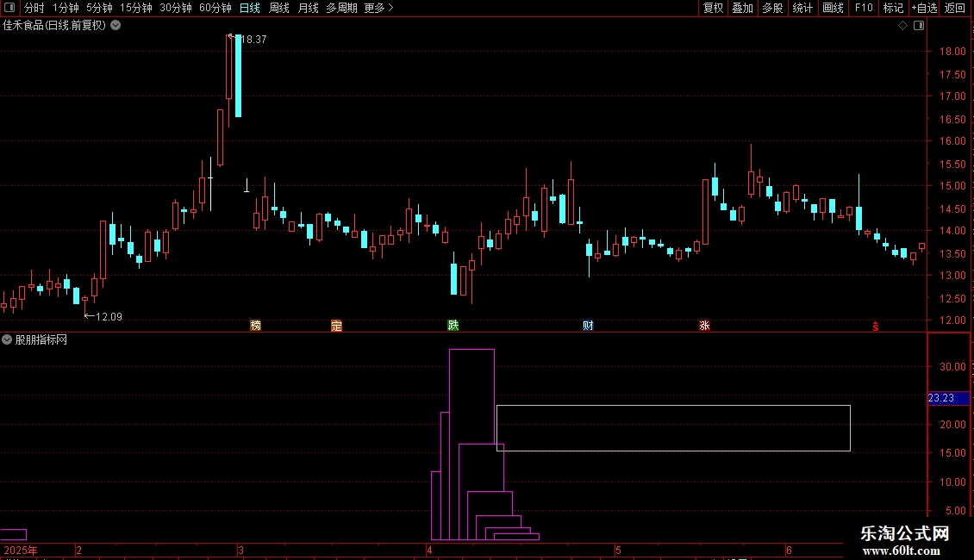Open the 画线 drawing tools
974x560 pixels.
833,8
